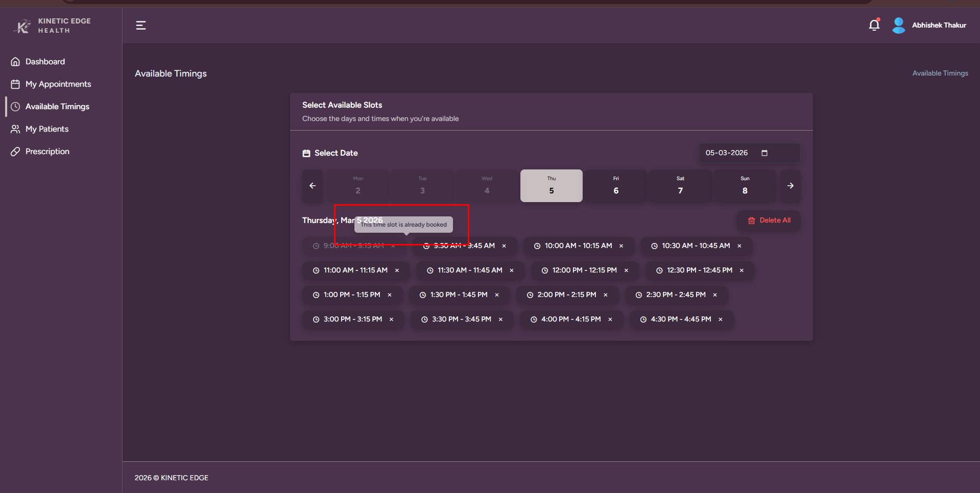
Task: Click the 05-03-2026 date input field
Action: tap(726, 153)
